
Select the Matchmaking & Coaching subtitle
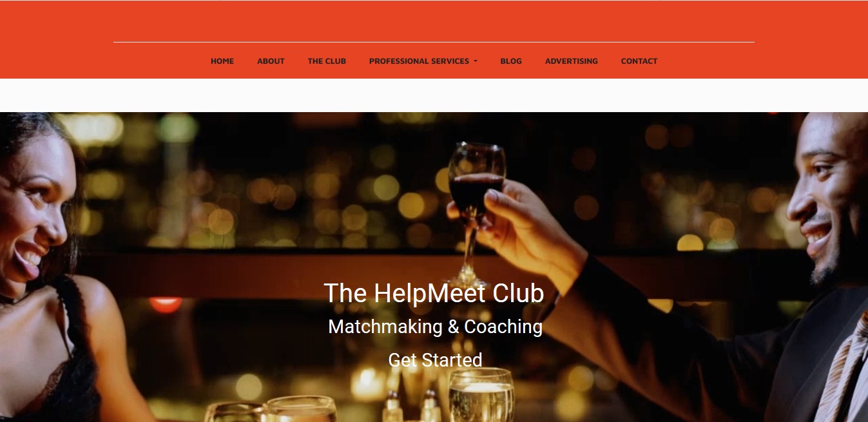435,327
